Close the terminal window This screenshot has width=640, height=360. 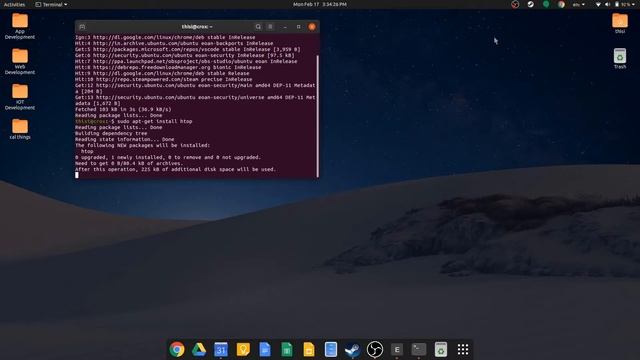coord(312,27)
